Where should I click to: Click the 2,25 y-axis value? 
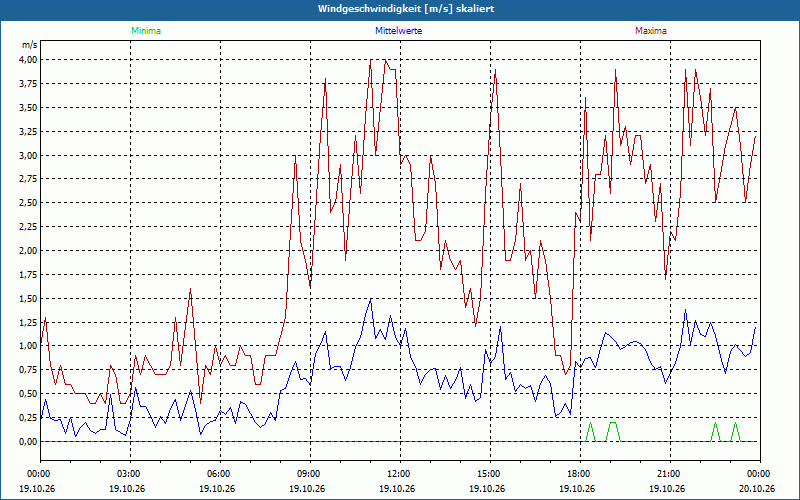(x=28, y=227)
